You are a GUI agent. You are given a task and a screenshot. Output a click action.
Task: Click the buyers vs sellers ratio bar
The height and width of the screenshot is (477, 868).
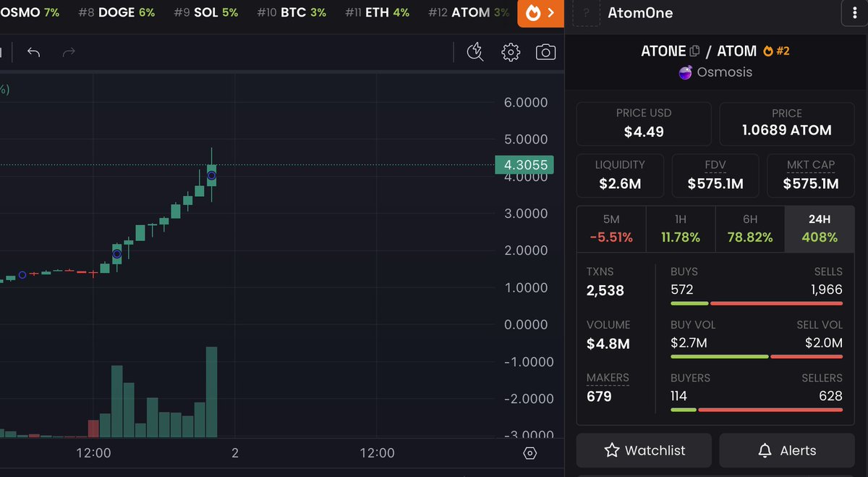[757, 410]
